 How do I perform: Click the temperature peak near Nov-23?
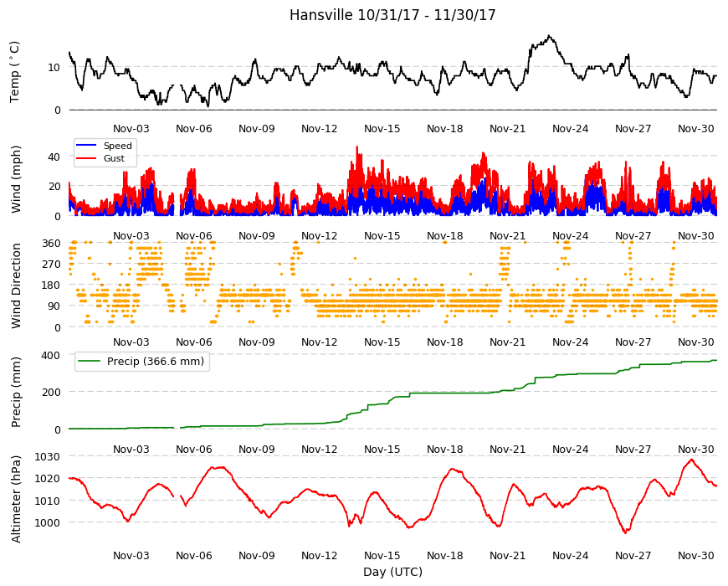550,36
